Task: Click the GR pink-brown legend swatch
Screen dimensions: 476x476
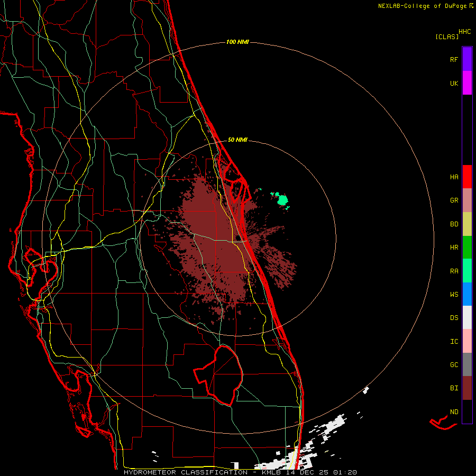Action: tap(467, 200)
